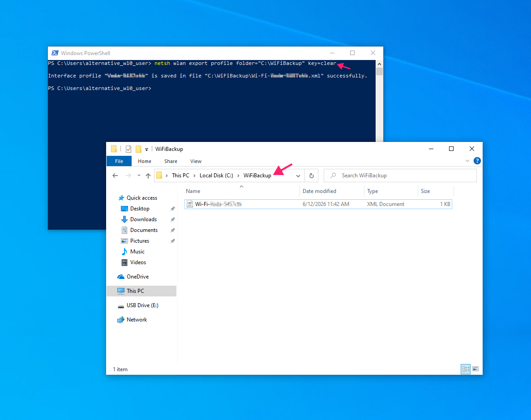Switch to the Share ribbon tab
The width and height of the screenshot is (531, 420).
tap(171, 161)
